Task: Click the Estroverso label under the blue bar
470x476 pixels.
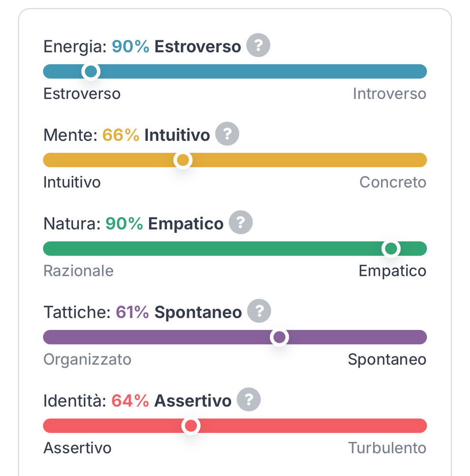Action: click(x=82, y=94)
